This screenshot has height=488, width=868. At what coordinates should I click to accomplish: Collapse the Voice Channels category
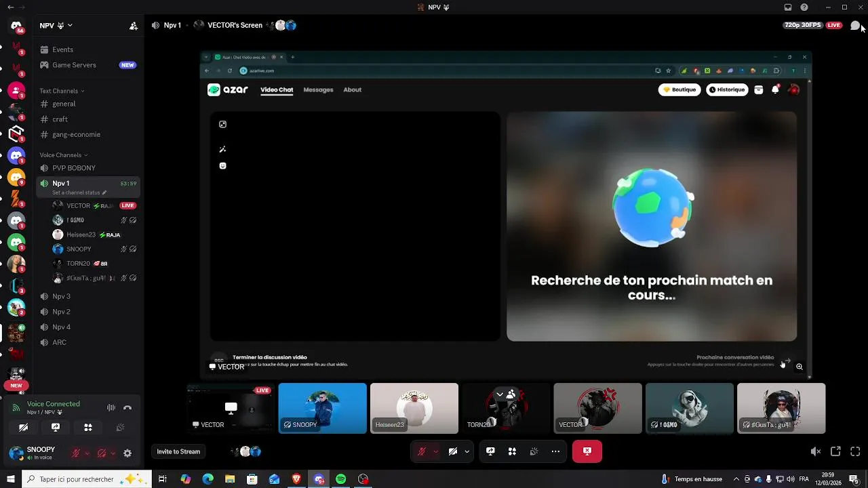[x=63, y=155]
